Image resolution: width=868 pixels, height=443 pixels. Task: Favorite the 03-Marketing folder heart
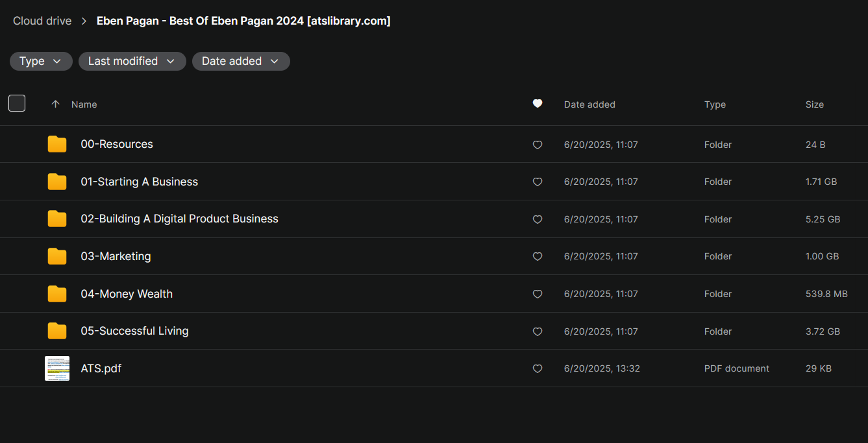(538, 257)
